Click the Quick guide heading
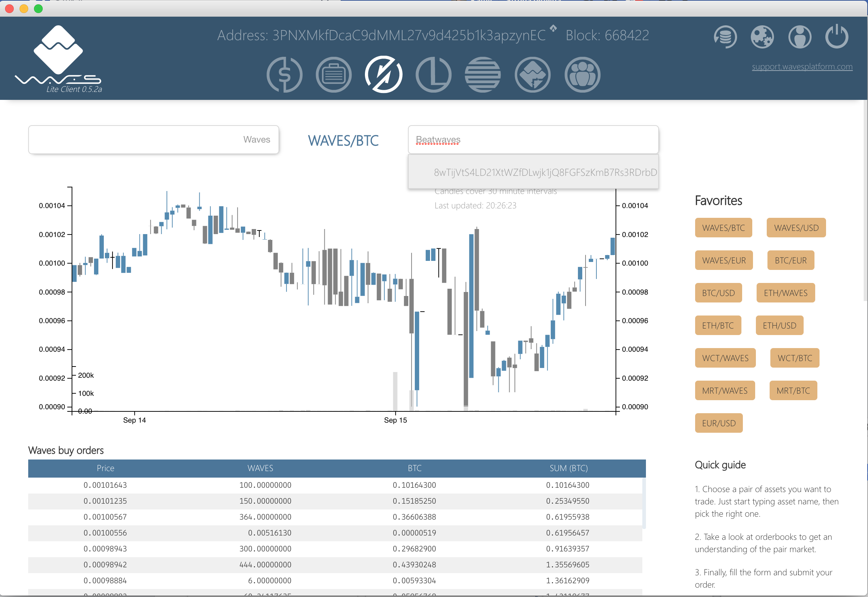 pyautogui.click(x=720, y=465)
